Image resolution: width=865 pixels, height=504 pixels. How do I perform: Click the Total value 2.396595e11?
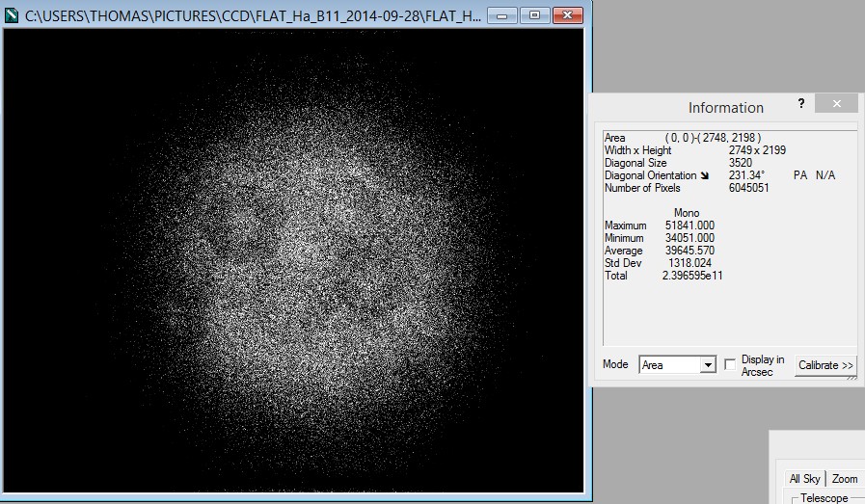coord(692,276)
